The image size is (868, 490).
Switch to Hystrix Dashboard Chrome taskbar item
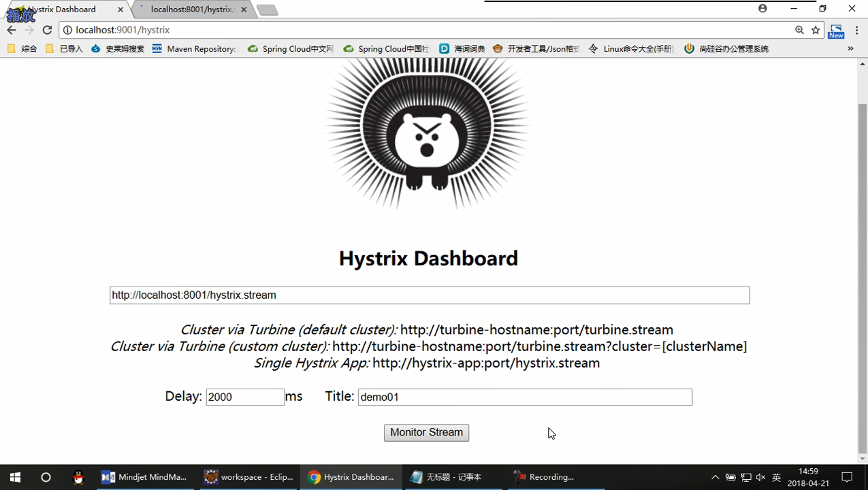click(351, 477)
